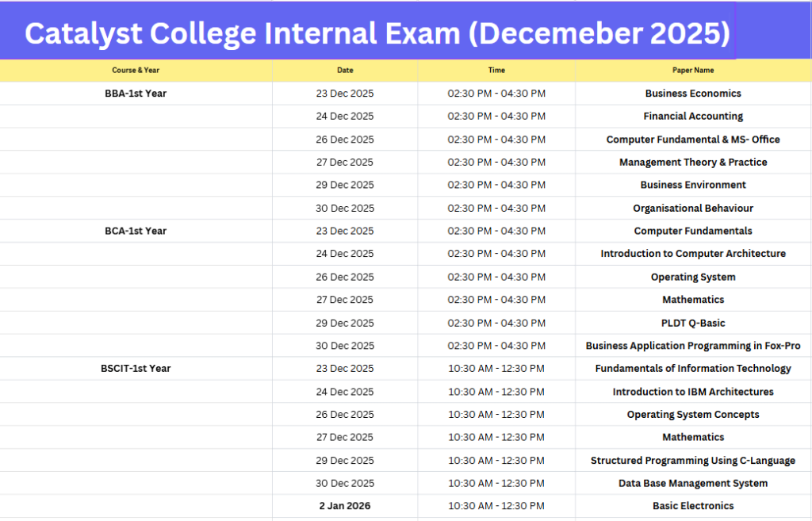Image resolution: width=812 pixels, height=521 pixels.
Task: Click Computer Fundamental & MS- Office cell
Action: coord(693,140)
